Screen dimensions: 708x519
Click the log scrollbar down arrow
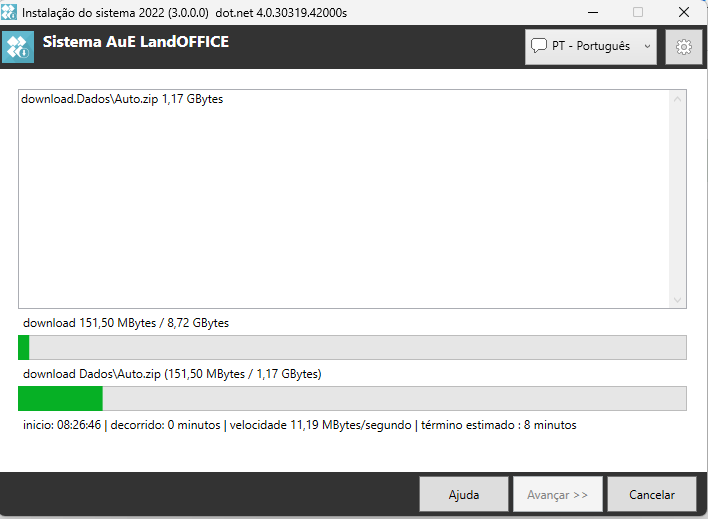click(x=678, y=299)
